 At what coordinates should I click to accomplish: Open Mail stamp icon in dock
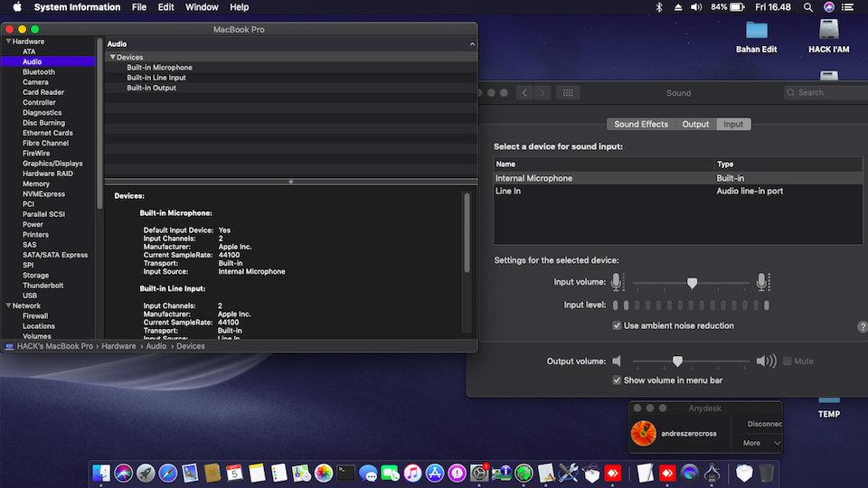[190, 473]
